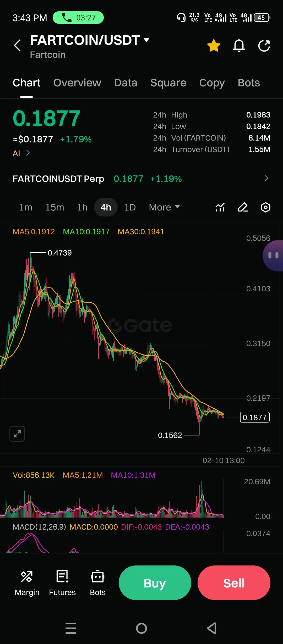Tap the 0.4739 high price marker
This screenshot has height=644, width=283.
tap(59, 253)
